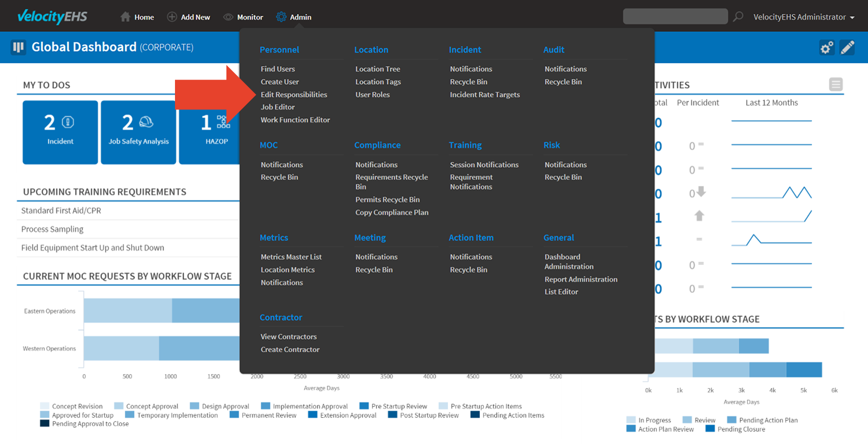Open Dashboard Administration
The width and height of the screenshot is (868, 445).
point(569,262)
